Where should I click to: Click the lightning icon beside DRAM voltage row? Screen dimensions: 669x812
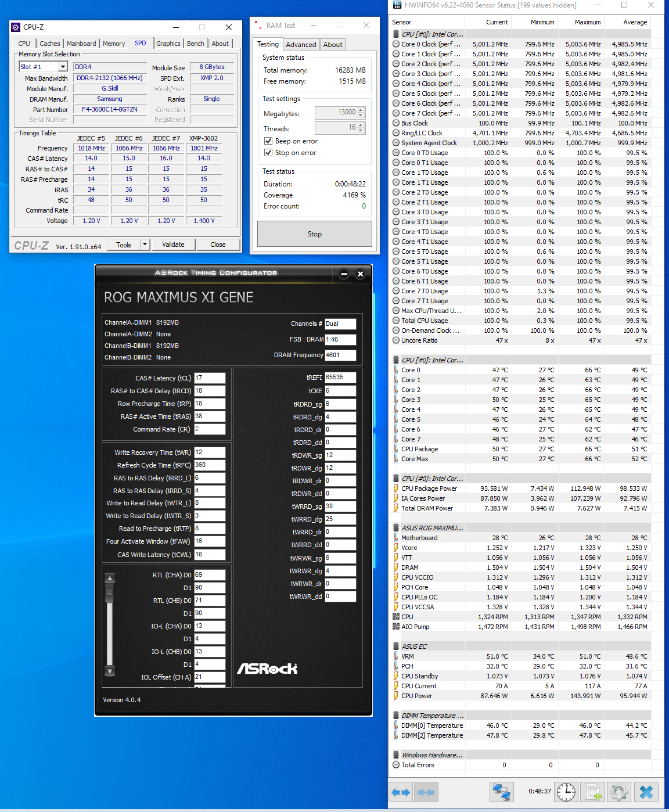click(396, 567)
